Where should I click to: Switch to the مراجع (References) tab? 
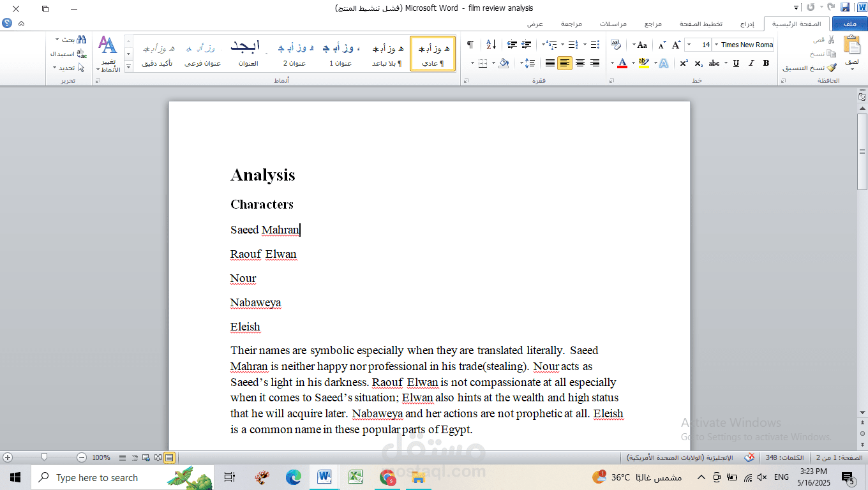[x=653, y=24]
